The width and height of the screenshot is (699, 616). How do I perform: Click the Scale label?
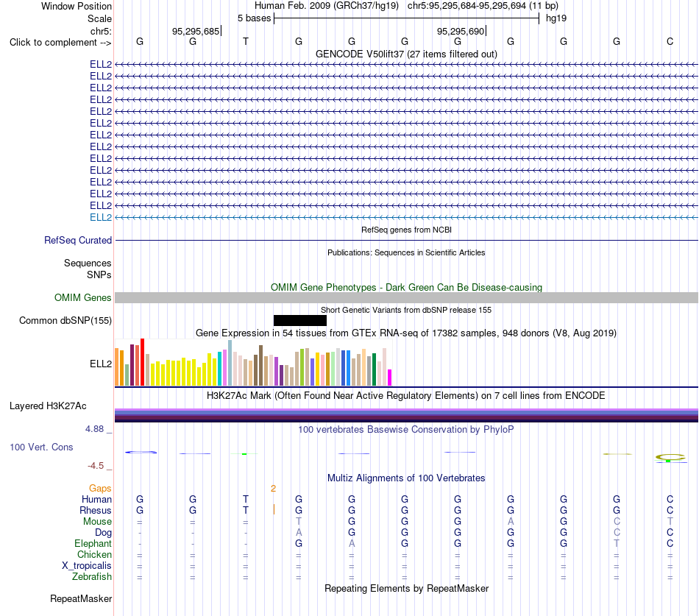point(99,18)
